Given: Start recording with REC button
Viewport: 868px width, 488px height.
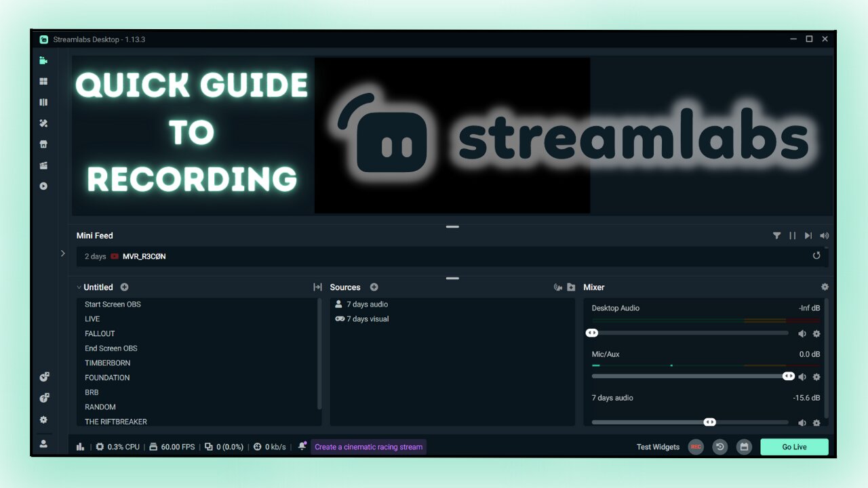Looking at the screenshot, I should coord(696,447).
